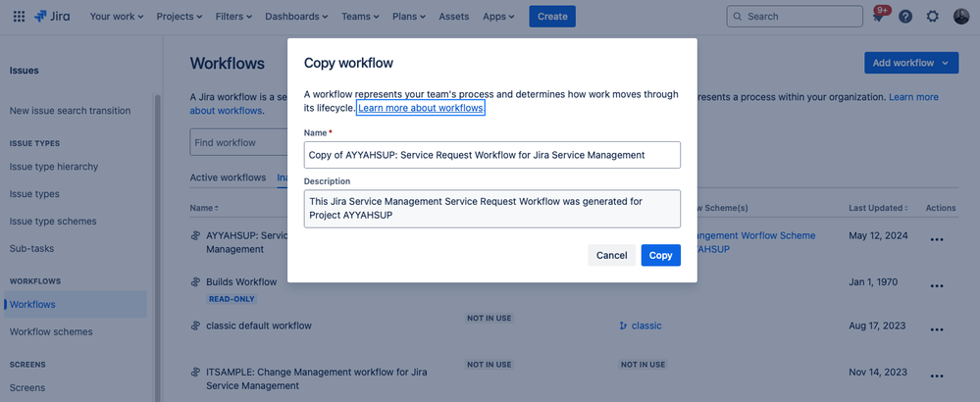Sort table by Name column
The width and height of the screenshot is (980, 402).
204,208
